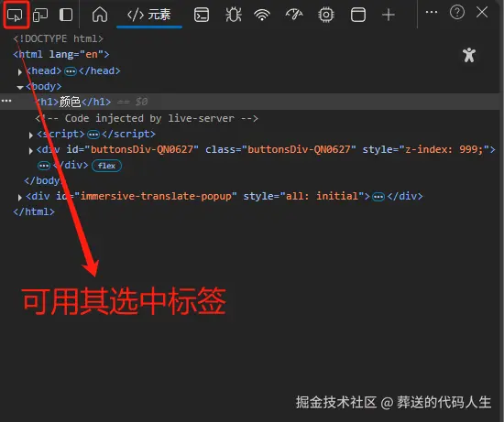Click ellipsis badge in immersive-translate div
The width and height of the screenshot is (504, 422).
378,197
